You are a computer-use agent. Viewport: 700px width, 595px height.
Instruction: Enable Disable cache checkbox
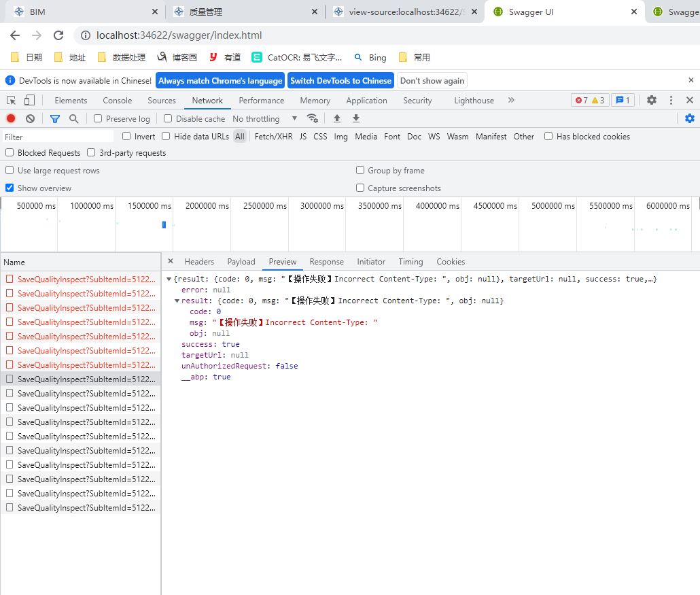point(168,118)
